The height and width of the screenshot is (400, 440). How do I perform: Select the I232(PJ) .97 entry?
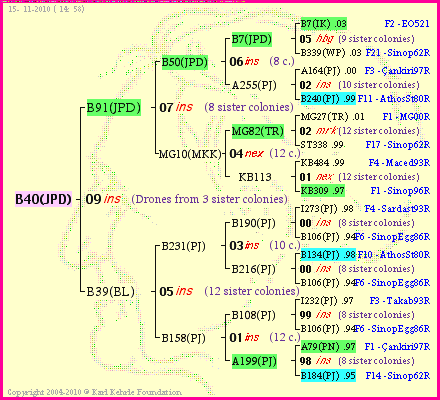click(327, 301)
